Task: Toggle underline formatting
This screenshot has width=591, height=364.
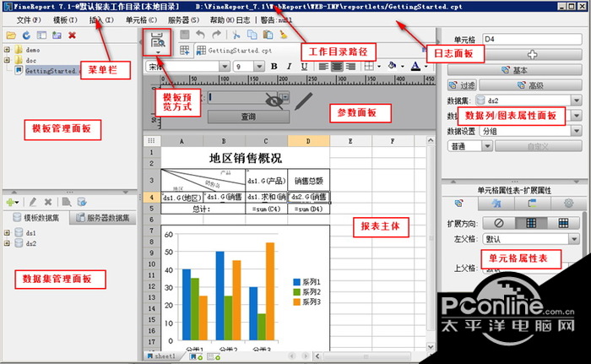Action: pyautogui.click(x=304, y=67)
